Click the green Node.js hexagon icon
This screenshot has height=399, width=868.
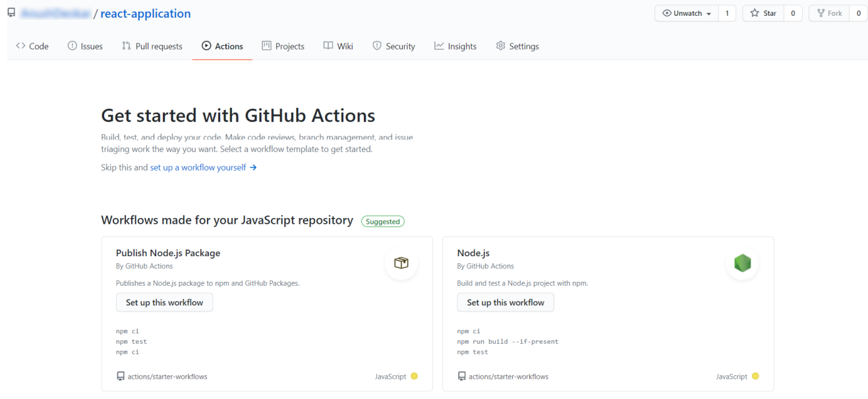743,263
